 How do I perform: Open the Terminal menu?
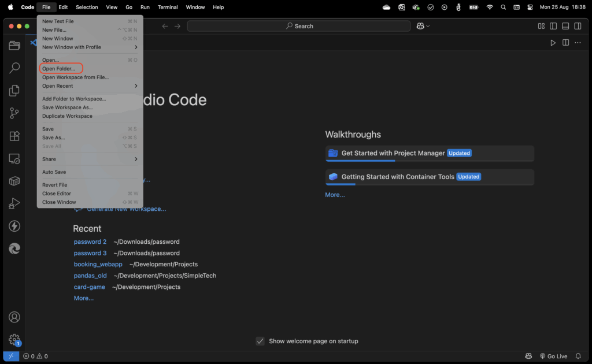point(168,7)
